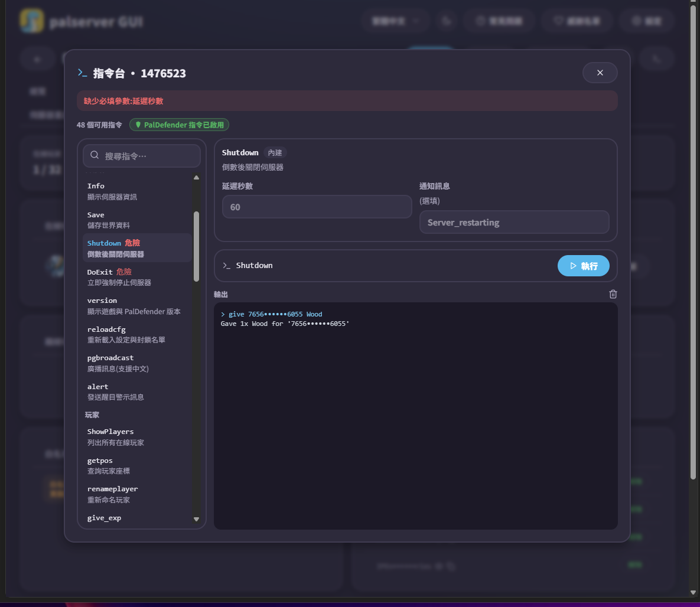Run the Shutdown command with 執行
Image resolution: width=700 pixels, height=607 pixels.
(583, 266)
